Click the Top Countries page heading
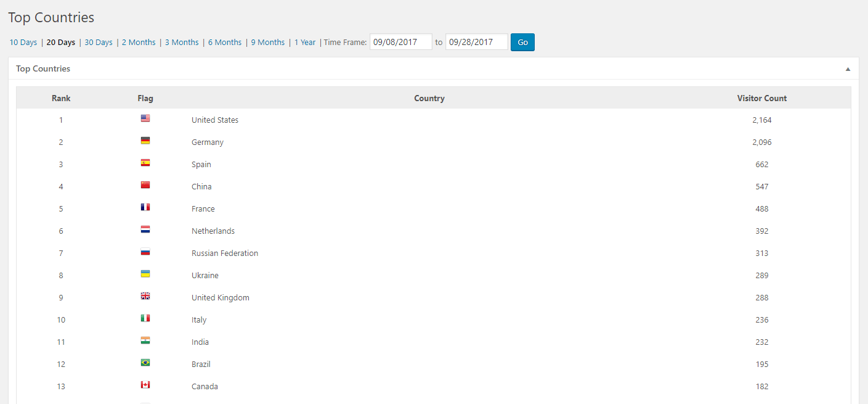The height and width of the screenshot is (404, 868). click(x=51, y=17)
